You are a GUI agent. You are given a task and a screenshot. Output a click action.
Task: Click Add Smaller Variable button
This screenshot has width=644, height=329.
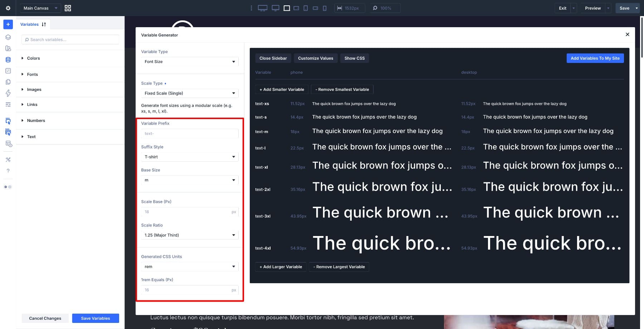[x=282, y=89]
